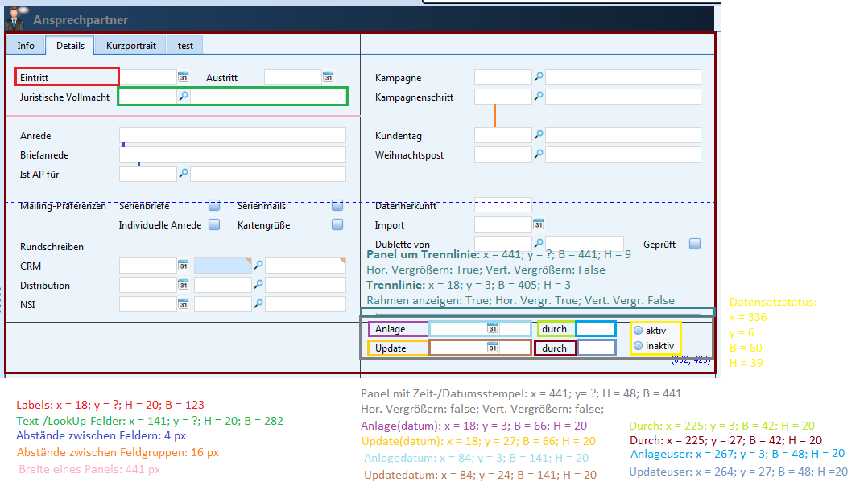Open lookup for Kampagnenschritt field
Viewport: 868px width, 486px height.
coord(539,97)
